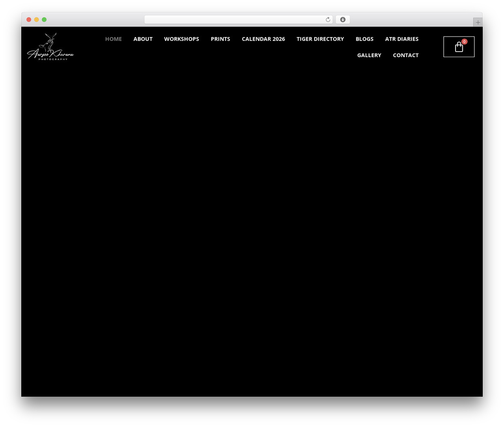Reload the page with the refresh icon
The height and width of the screenshot is (427, 504).
pos(328,20)
